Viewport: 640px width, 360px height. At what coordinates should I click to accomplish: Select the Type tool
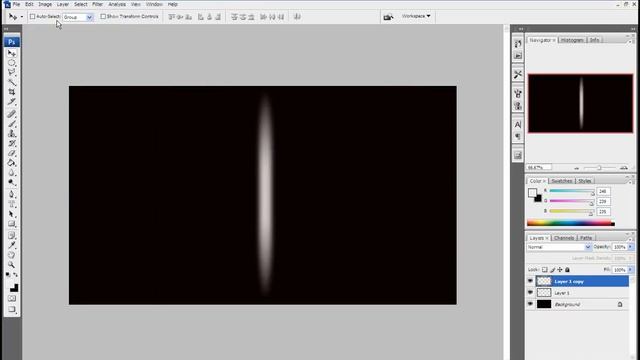[11, 204]
